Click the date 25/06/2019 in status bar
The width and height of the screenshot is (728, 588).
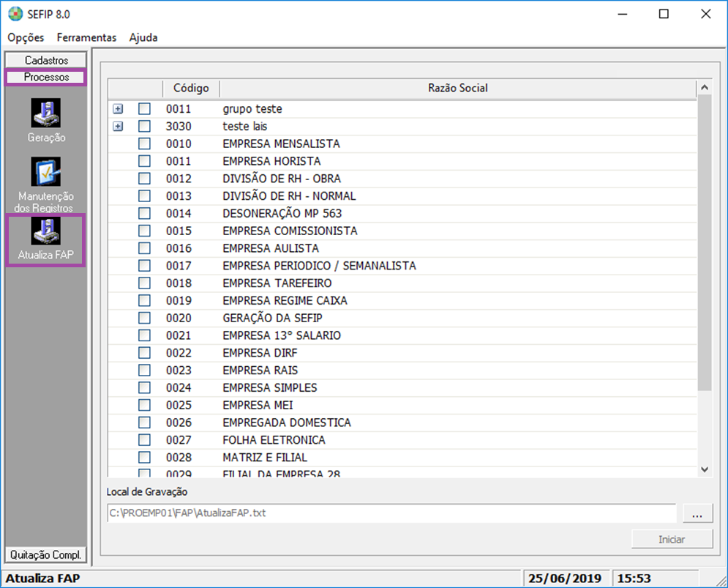click(x=565, y=578)
